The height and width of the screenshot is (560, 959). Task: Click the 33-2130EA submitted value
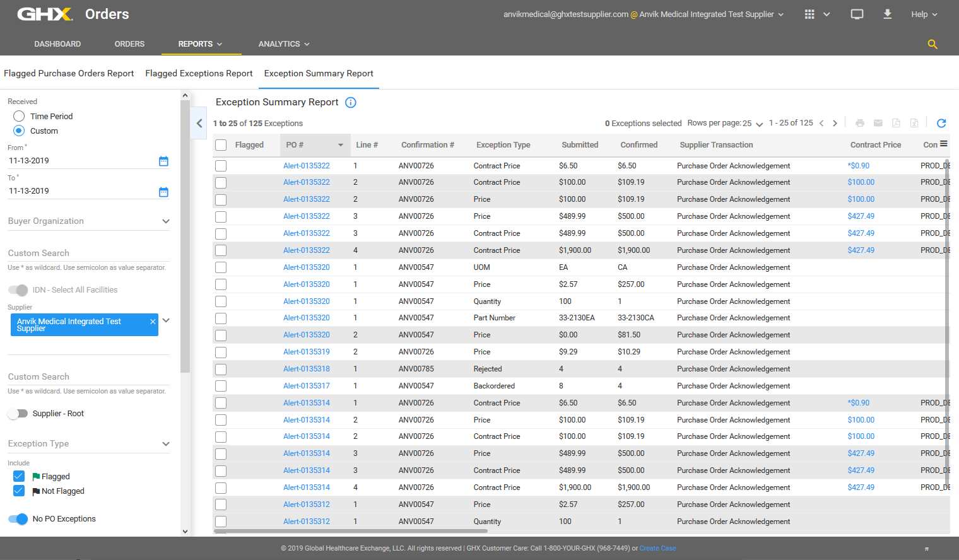tap(577, 318)
